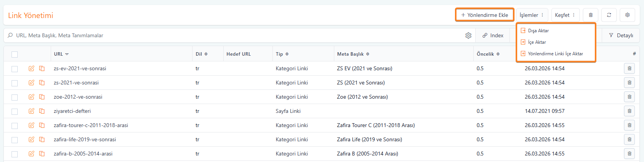Choose Dışa Aktar from the menu
644x162 pixels.
[x=538, y=31]
